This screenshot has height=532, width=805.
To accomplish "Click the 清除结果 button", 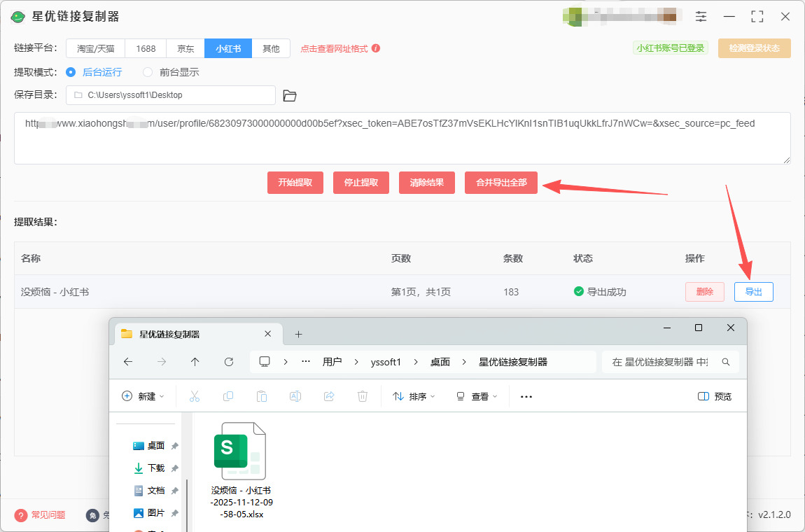I will 426,182.
